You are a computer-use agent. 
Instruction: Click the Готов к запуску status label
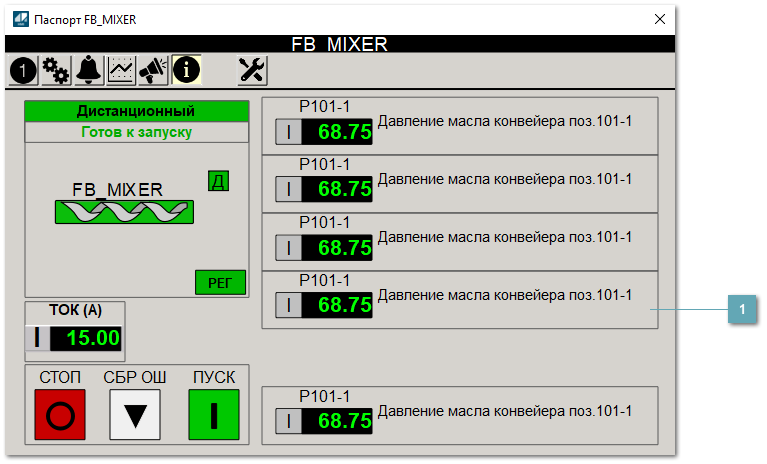tap(135, 131)
